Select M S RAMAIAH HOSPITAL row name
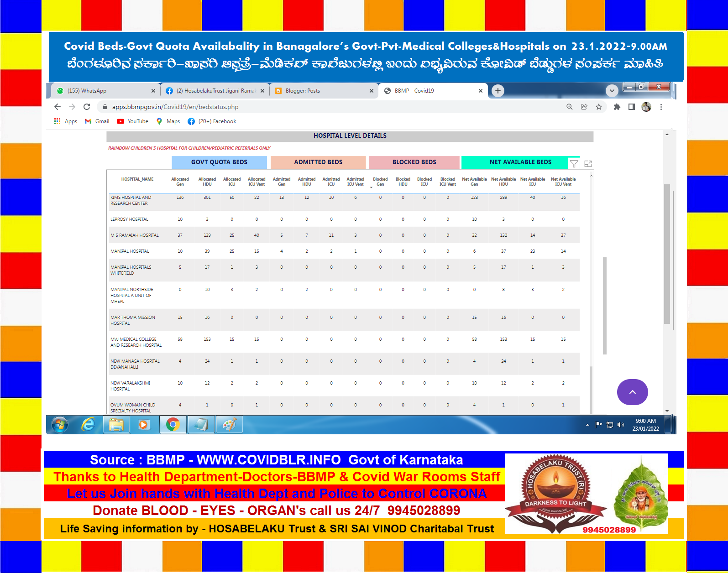Screen dimensions: 728x573 (x=135, y=235)
